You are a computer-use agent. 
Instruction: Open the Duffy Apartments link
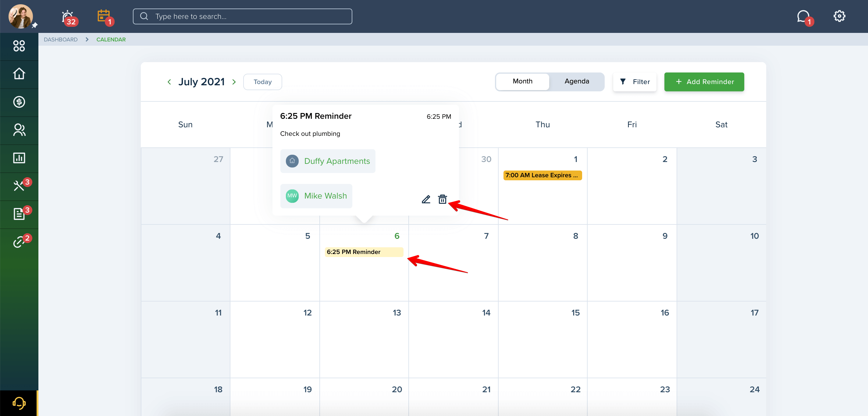(328, 161)
